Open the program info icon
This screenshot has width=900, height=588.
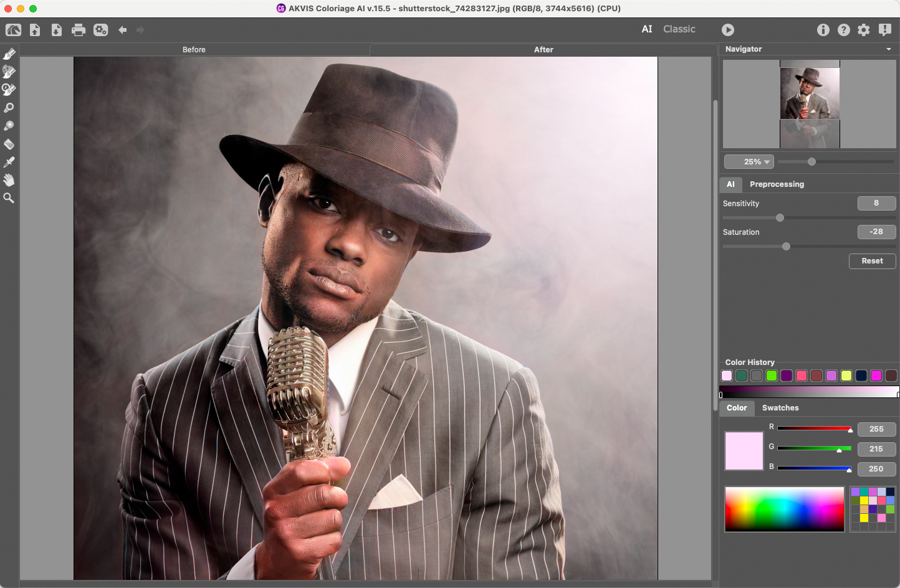pos(823,30)
